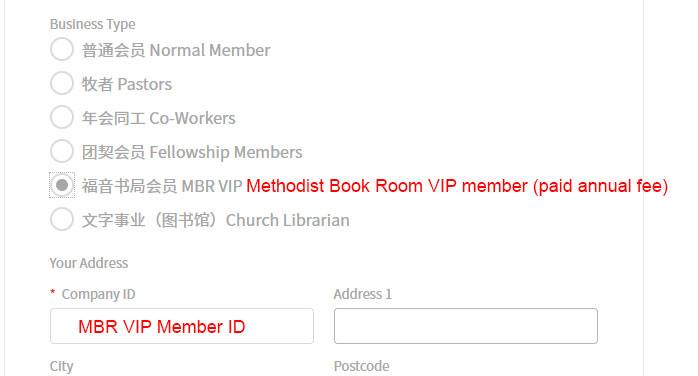Click the Address 1 field label

tap(363, 294)
